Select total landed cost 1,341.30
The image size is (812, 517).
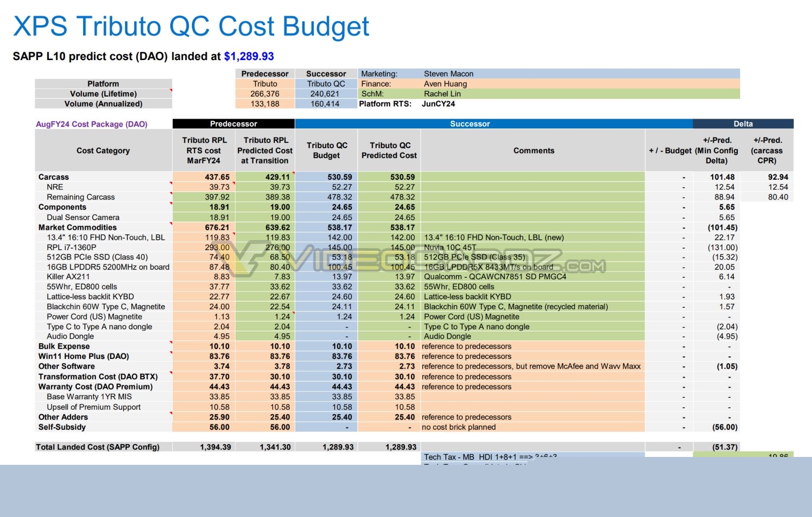[x=275, y=447]
